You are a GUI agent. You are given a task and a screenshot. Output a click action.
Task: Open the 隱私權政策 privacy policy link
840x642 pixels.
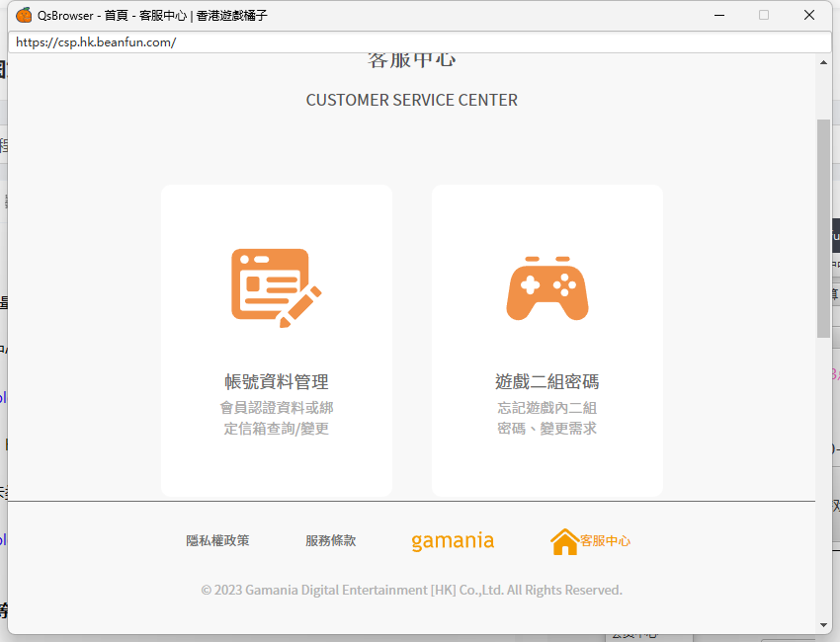217,541
